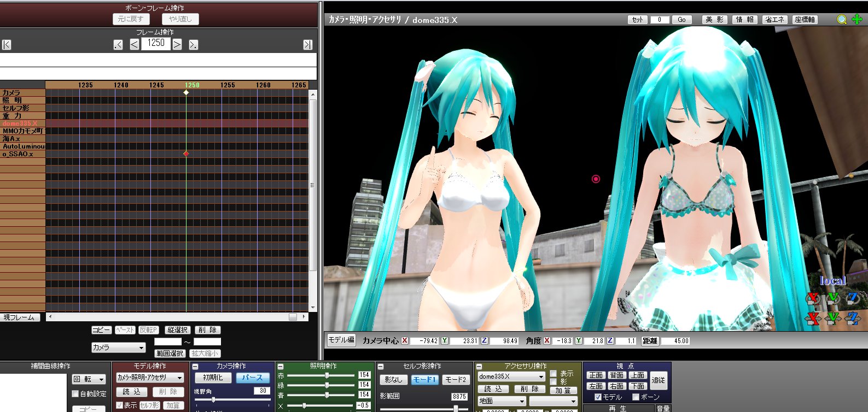Go to the next keyframe
The height and width of the screenshot is (412, 868).
pos(194,45)
